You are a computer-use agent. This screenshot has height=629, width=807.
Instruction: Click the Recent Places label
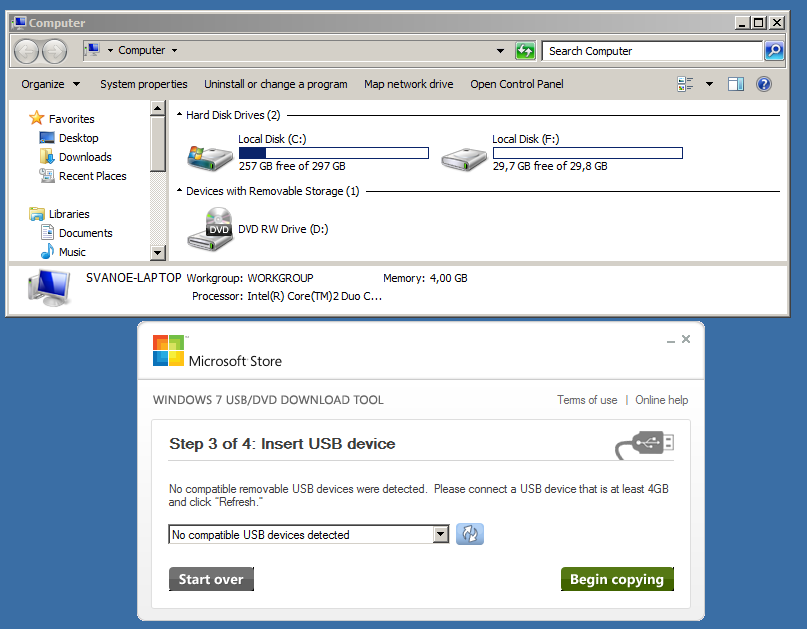pos(93,176)
